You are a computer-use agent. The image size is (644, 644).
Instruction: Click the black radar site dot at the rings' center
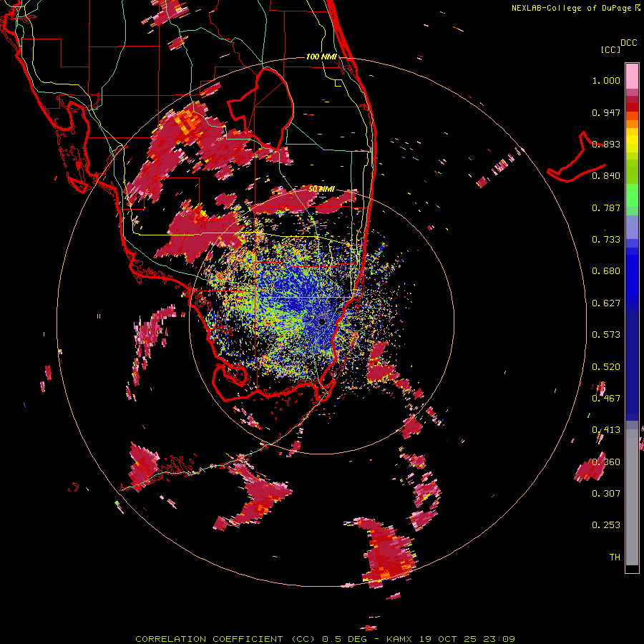pyautogui.click(x=322, y=322)
